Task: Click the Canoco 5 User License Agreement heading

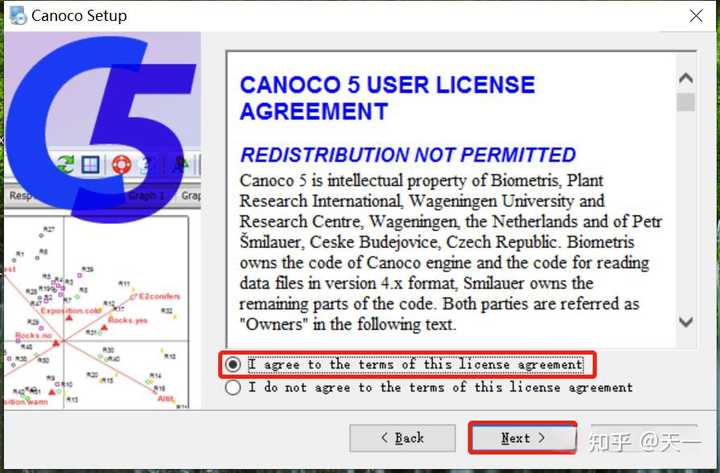Action: click(387, 98)
